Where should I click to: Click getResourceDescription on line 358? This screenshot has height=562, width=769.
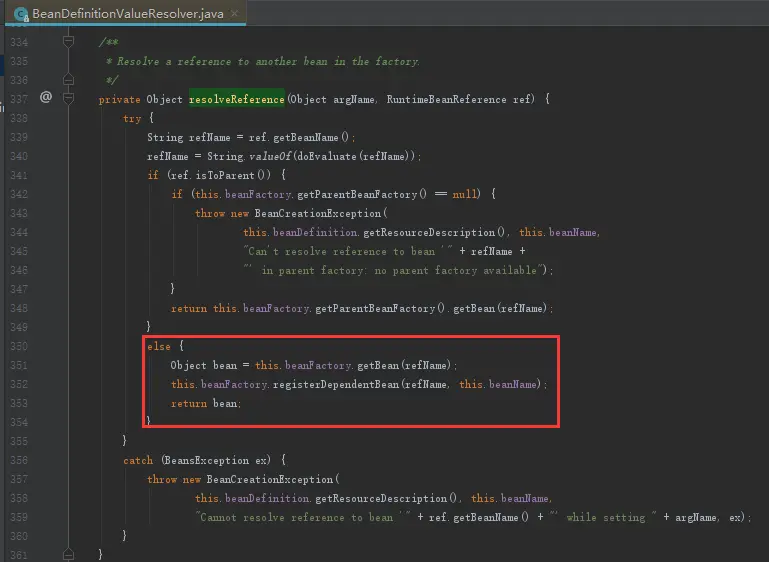(381, 498)
